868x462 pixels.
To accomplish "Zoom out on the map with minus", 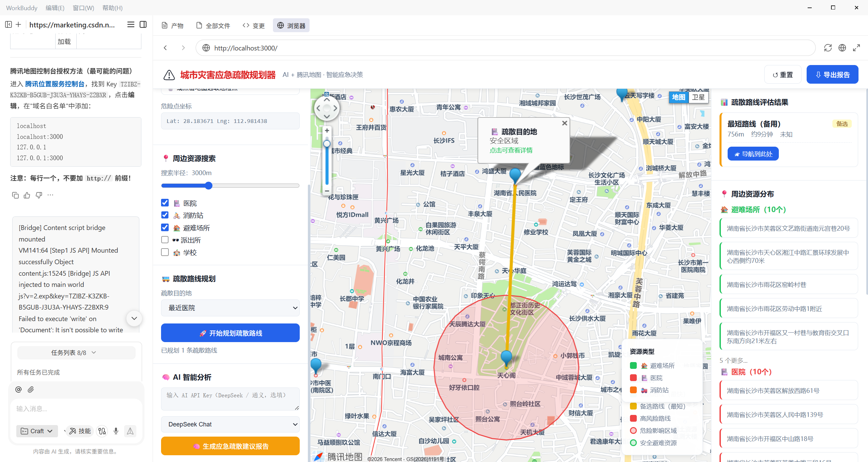I will 327,191.
